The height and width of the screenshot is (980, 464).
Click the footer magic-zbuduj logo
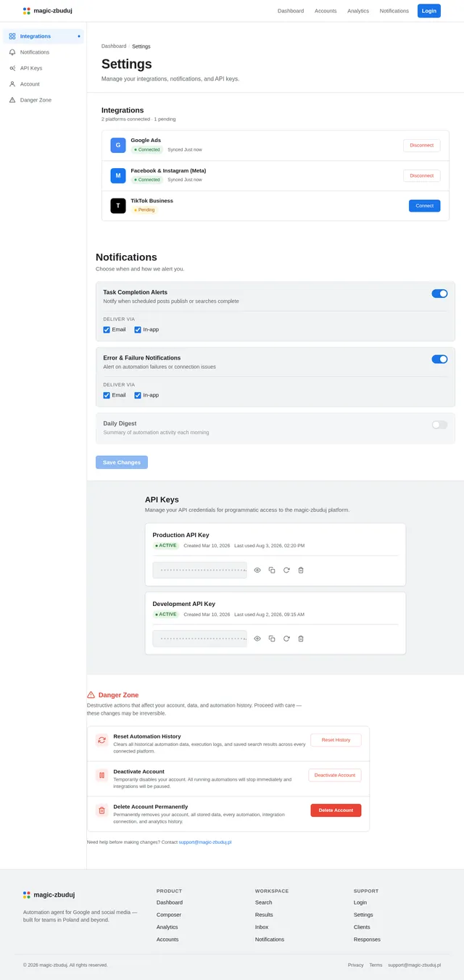49,895
